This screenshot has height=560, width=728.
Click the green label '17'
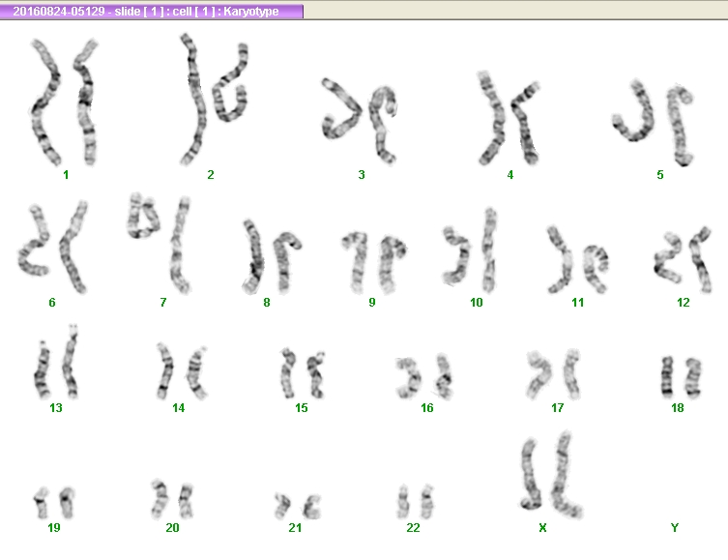tap(557, 408)
